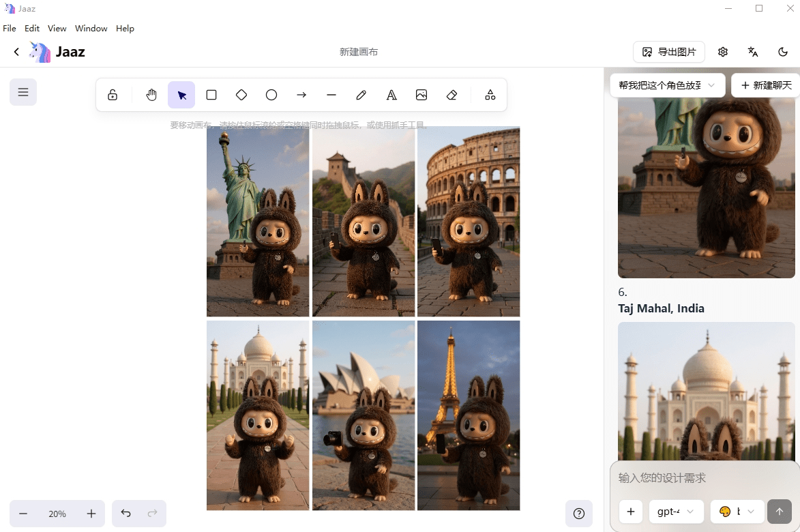Open the Edit menu

32,29
